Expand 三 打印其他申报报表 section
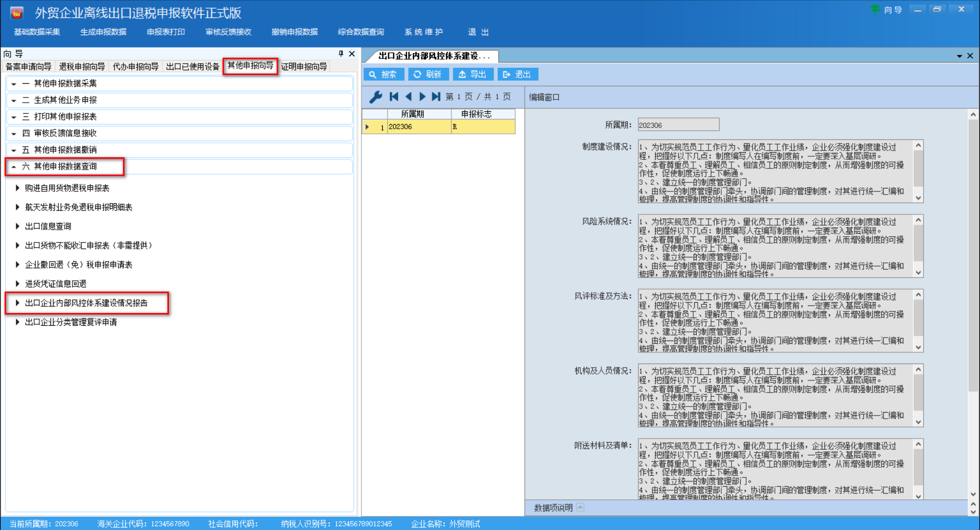The height and width of the screenshot is (530, 980). coord(14,117)
